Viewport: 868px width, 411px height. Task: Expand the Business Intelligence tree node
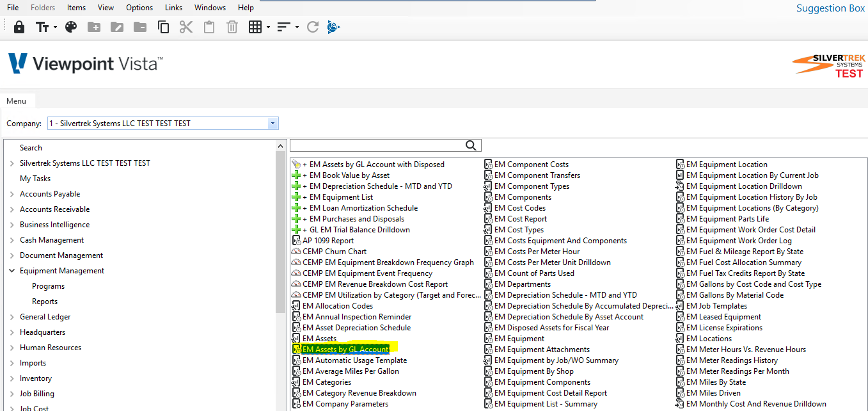click(12, 225)
